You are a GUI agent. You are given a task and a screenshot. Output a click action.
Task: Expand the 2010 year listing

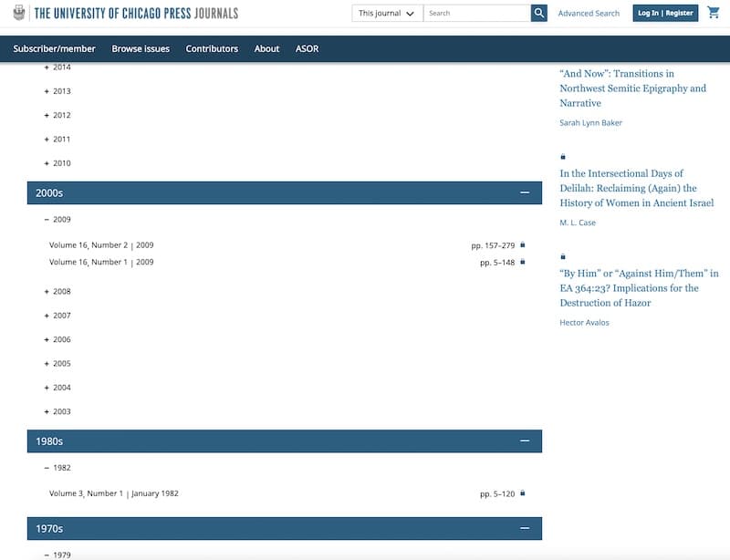(x=57, y=163)
